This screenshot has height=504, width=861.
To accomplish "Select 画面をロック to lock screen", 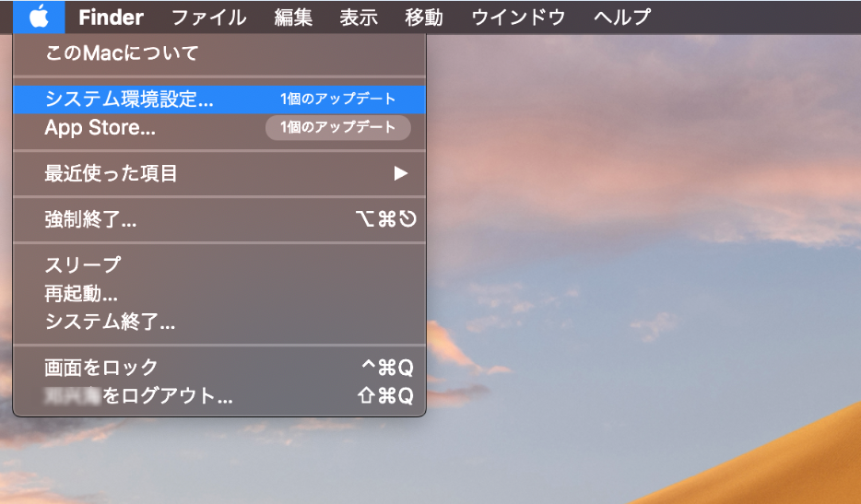I will tap(219, 368).
